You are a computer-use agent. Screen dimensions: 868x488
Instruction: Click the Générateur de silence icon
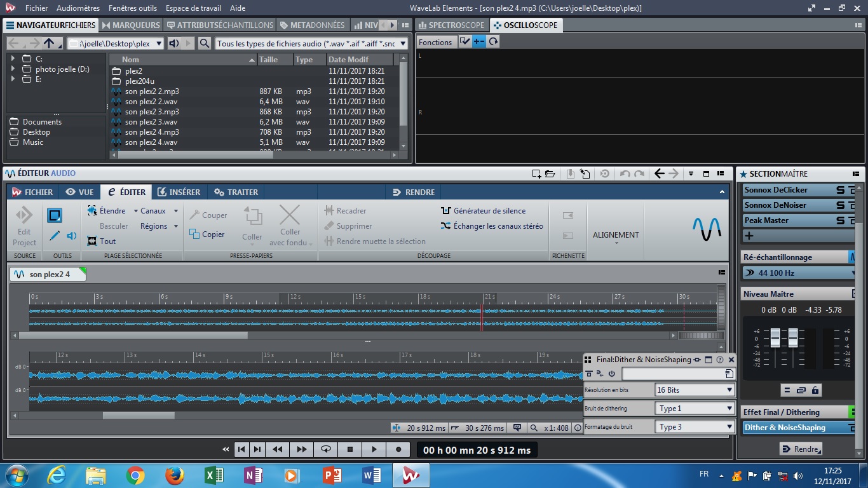(445, 210)
